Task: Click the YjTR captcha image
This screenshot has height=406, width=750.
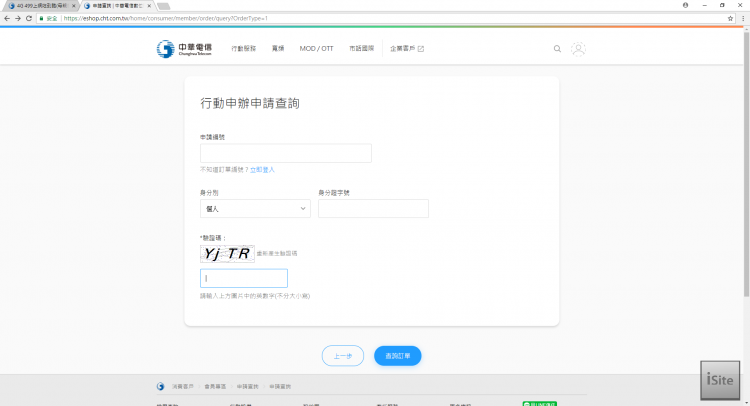Action: 227,254
